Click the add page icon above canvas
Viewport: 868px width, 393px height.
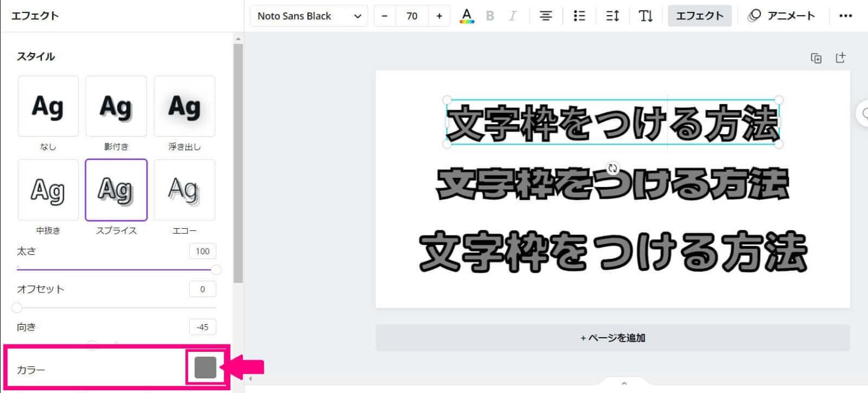840,58
